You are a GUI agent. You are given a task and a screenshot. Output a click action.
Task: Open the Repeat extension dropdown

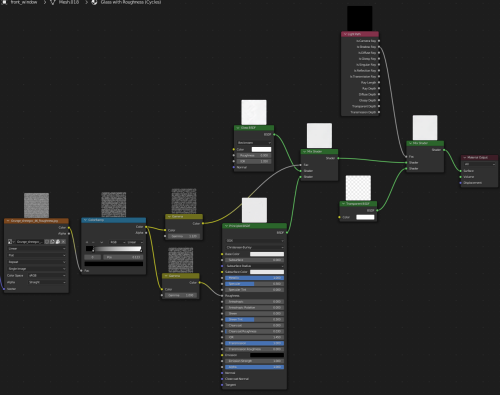point(37,262)
